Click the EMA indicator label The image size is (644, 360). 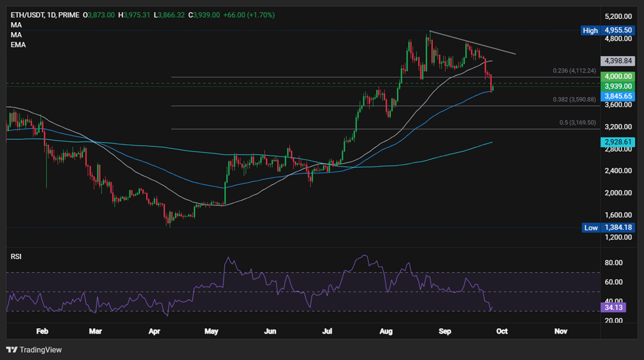[x=18, y=45]
